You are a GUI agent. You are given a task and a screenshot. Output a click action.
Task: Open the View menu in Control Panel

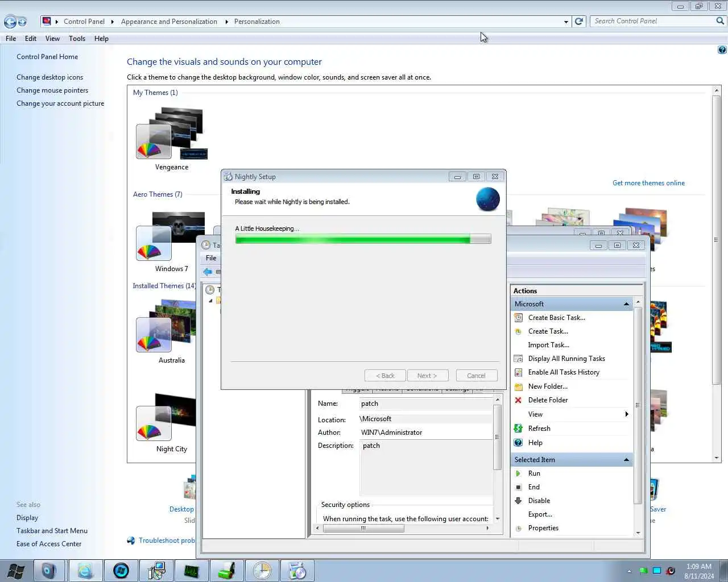52,39
